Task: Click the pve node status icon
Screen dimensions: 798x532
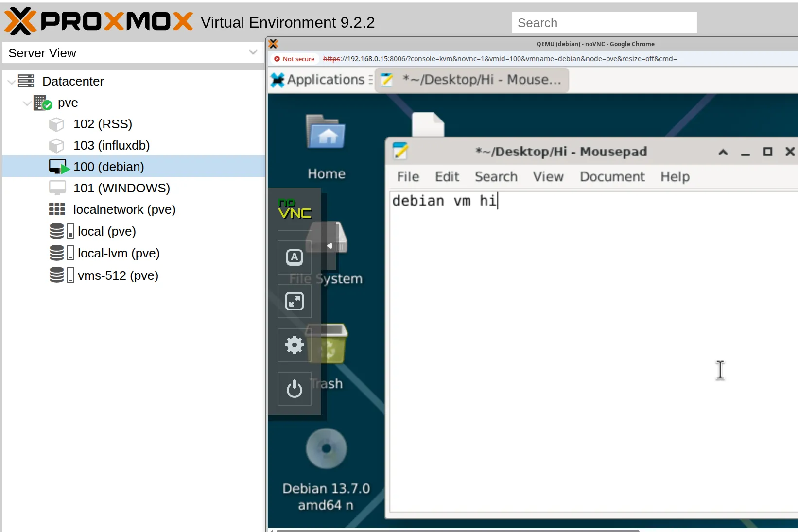Action: tap(43, 103)
